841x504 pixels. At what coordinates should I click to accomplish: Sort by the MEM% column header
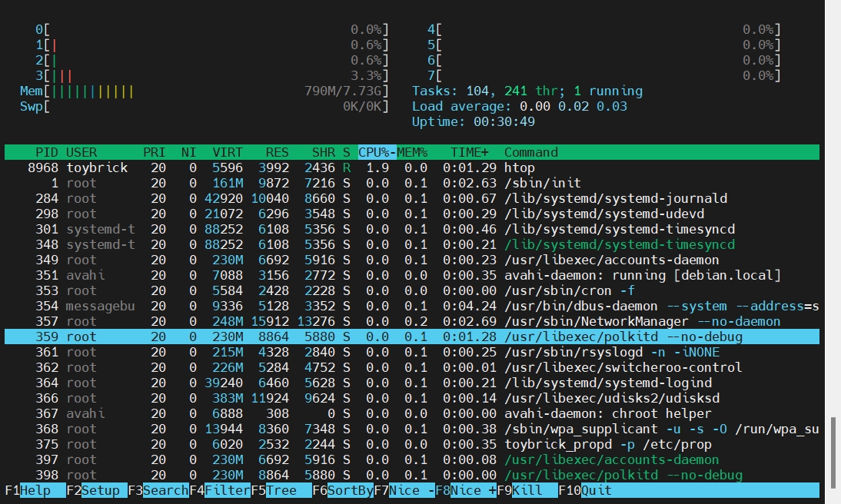click(x=412, y=152)
